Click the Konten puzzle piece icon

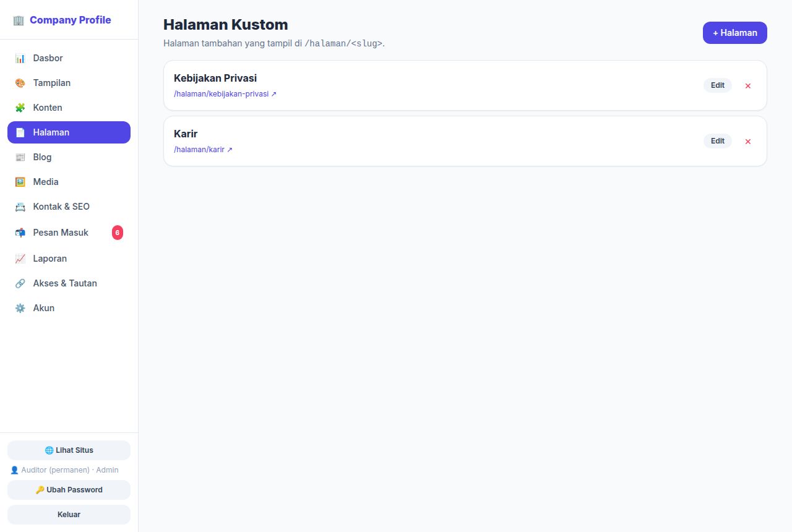(20, 108)
